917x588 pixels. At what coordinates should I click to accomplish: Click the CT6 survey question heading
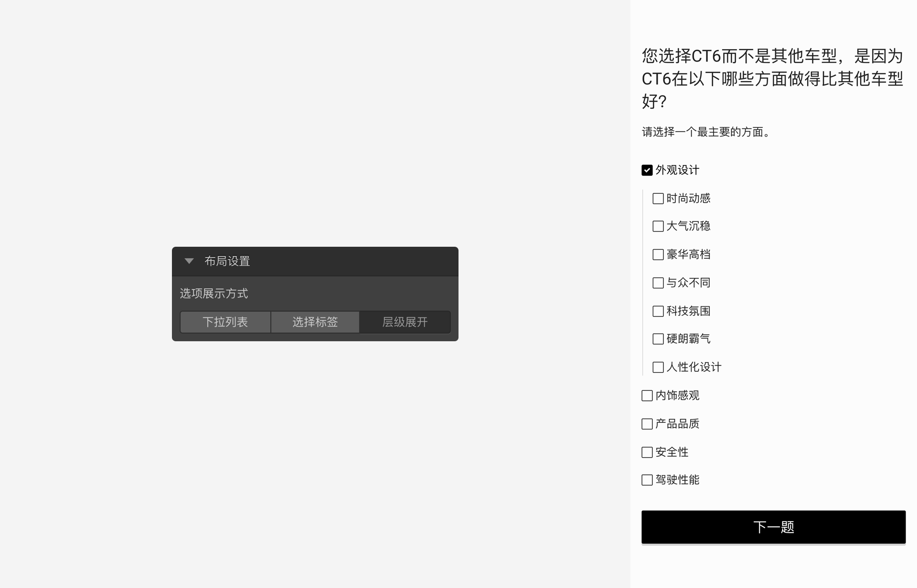pyautogui.click(x=772, y=79)
